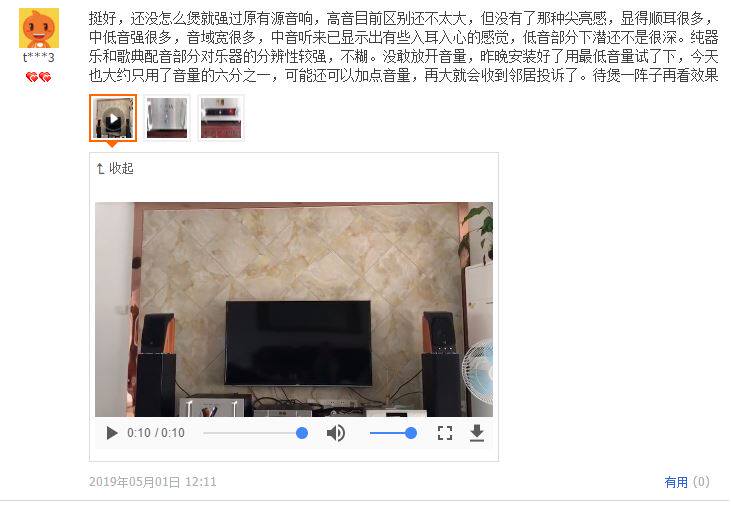Screen dimensions: 731x505
Task: Collapse the video with 收起
Action: click(115, 168)
